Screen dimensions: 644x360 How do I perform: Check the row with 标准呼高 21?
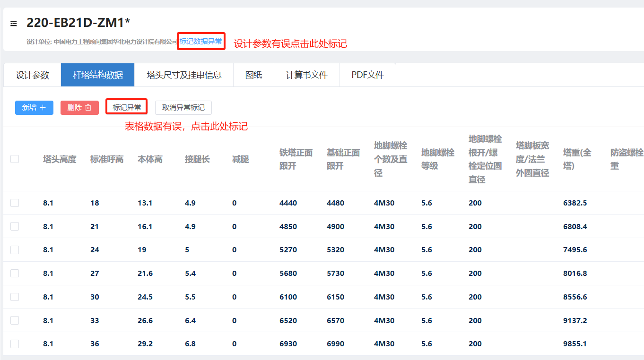tap(15, 226)
